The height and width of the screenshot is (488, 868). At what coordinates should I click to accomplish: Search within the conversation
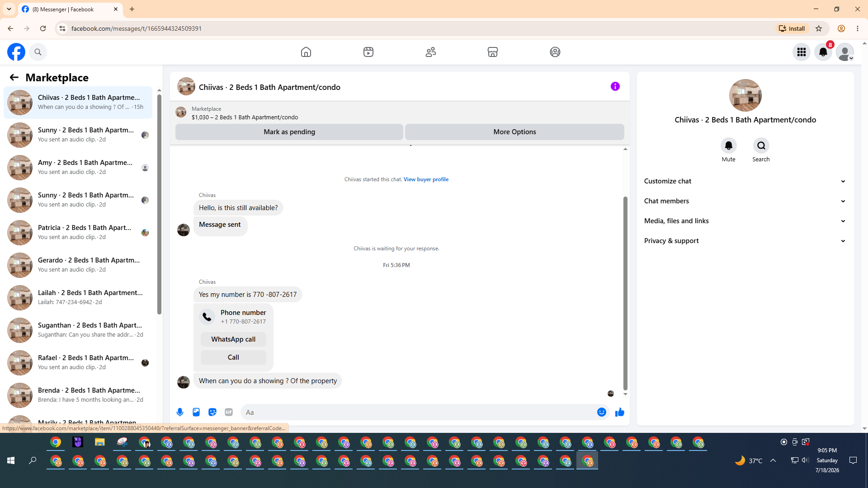point(761,145)
